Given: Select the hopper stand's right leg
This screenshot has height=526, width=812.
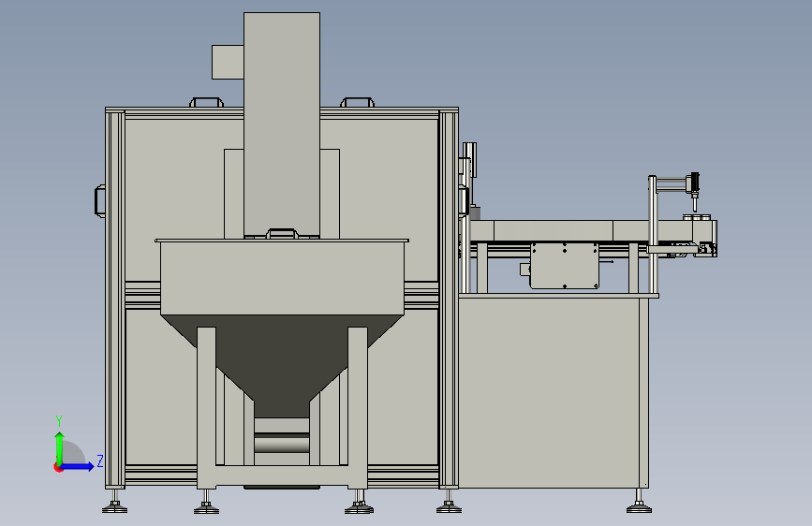Looking at the screenshot, I should (x=358, y=406).
